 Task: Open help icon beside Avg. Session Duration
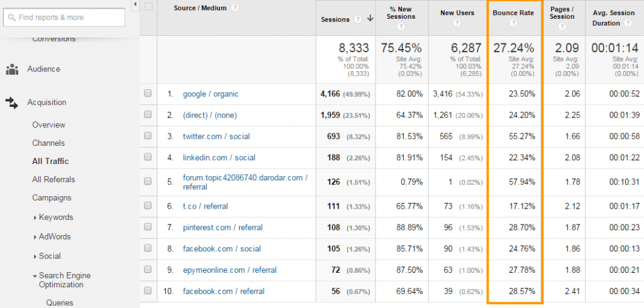627,23
